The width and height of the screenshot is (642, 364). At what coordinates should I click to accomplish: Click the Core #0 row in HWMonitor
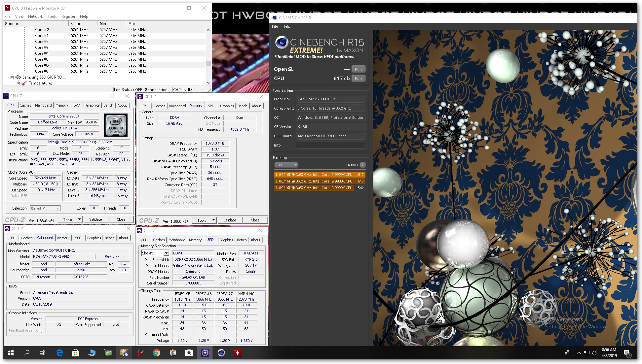click(105, 30)
